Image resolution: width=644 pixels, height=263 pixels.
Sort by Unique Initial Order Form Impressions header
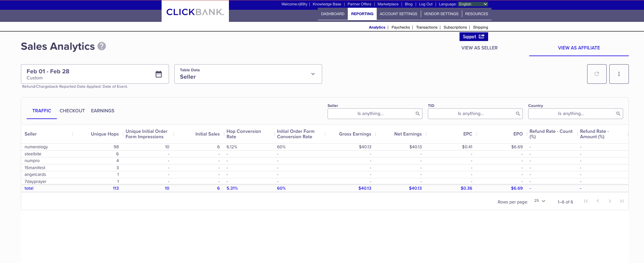click(x=146, y=134)
